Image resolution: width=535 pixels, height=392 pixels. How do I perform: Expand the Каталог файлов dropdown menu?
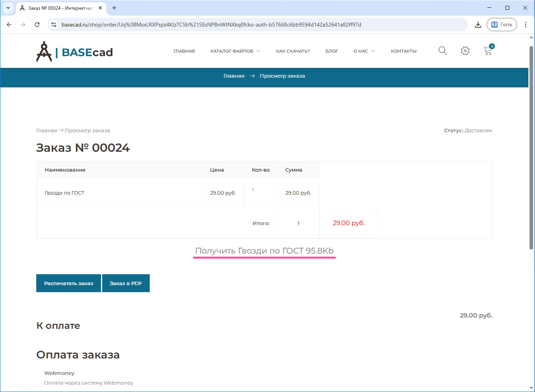click(x=235, y=51)
